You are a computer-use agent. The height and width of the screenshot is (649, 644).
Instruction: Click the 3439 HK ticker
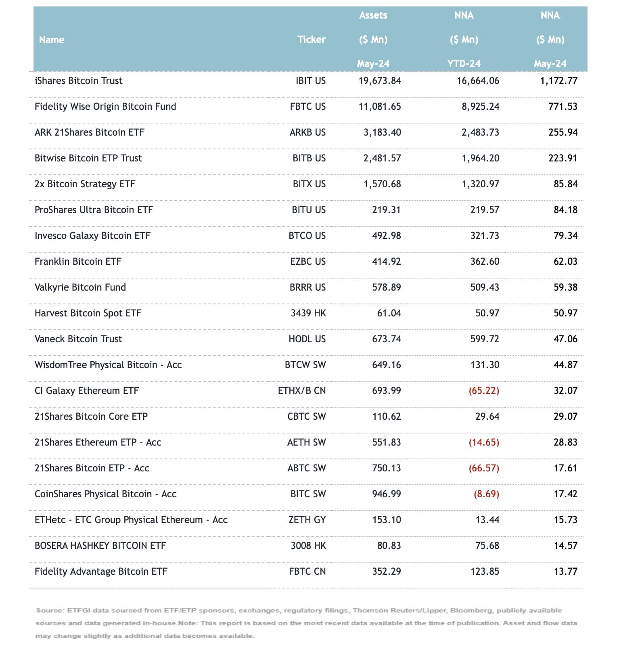[x=308, y=313]
